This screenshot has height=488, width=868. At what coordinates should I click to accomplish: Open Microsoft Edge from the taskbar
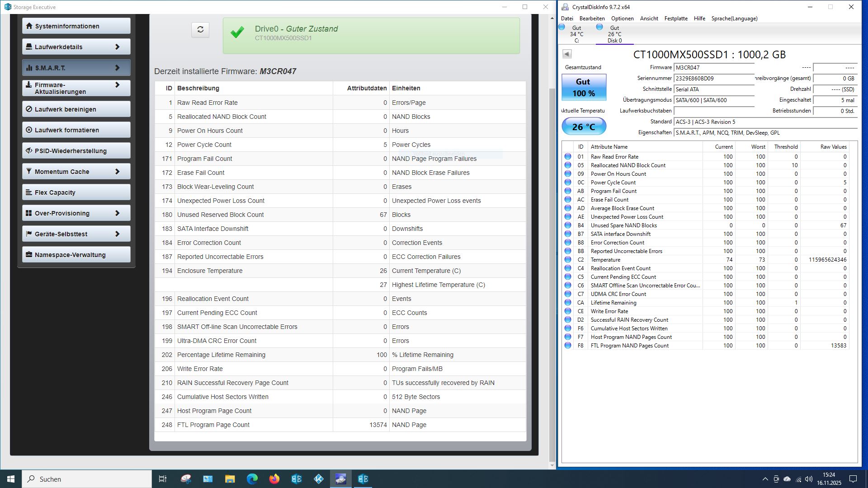252,479
